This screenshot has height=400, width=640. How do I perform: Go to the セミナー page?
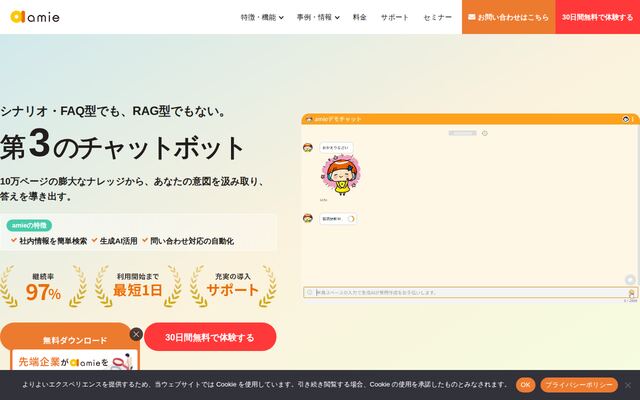point(438,17)
